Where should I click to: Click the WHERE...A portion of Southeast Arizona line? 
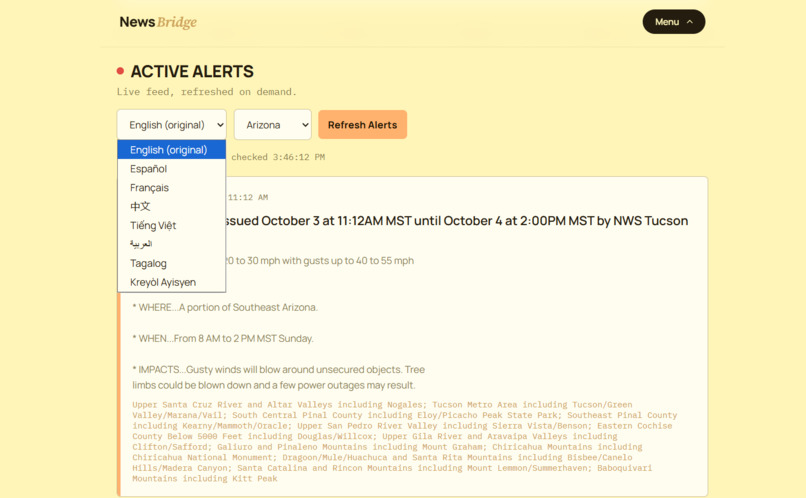point(225,307)
